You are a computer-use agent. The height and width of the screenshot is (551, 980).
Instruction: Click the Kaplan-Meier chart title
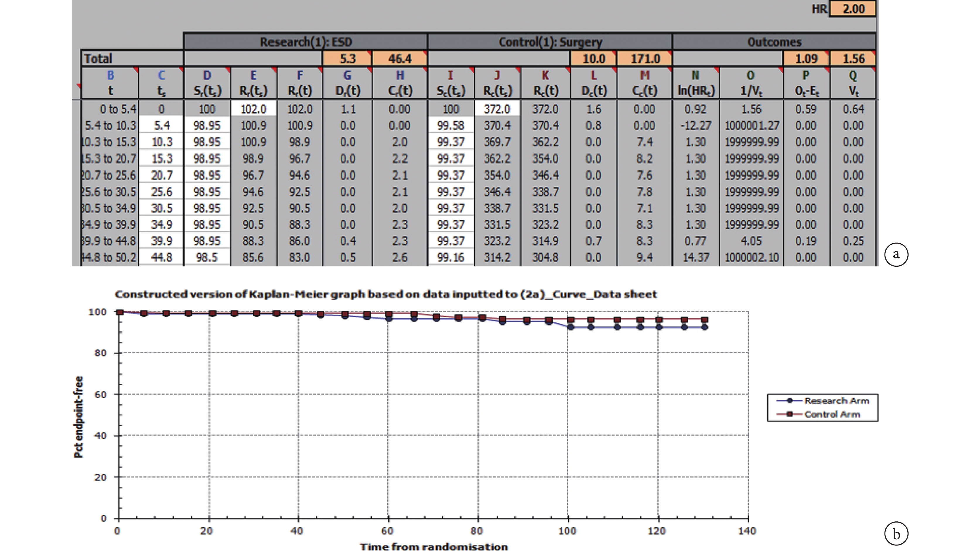[x=386, y=294]
